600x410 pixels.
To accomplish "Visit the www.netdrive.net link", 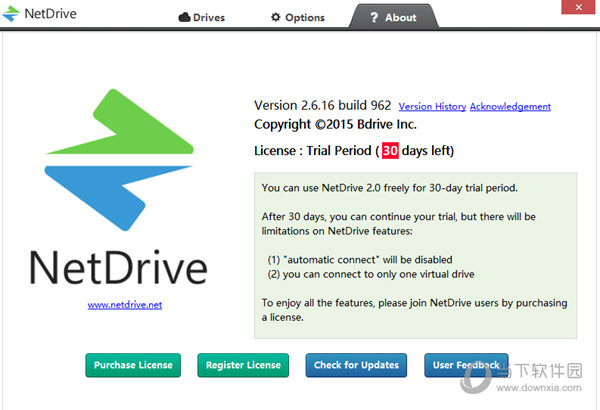I will point(125,305).
